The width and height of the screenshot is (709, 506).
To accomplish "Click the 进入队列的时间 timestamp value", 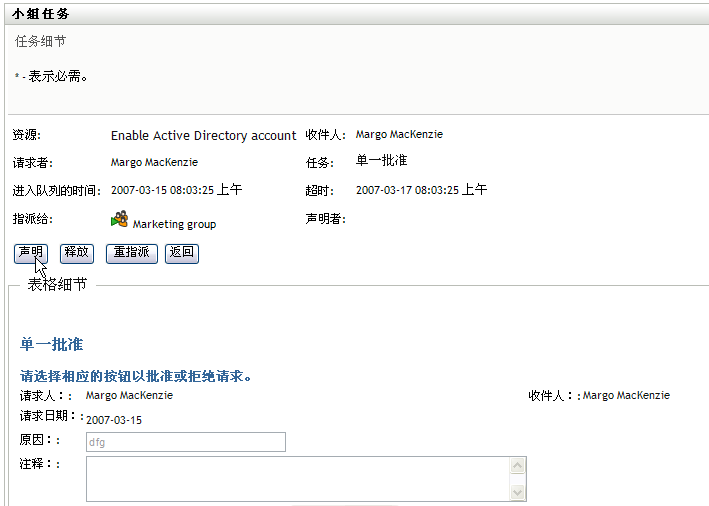I will [x=177, y=189].
